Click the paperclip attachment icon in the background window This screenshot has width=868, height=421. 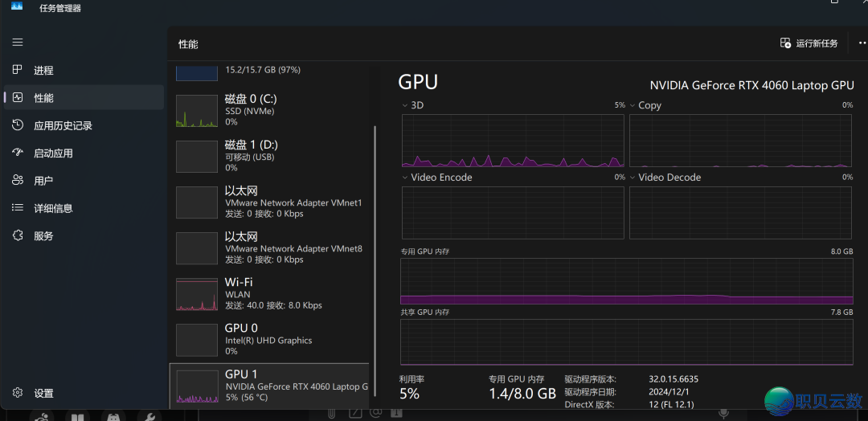332,413
